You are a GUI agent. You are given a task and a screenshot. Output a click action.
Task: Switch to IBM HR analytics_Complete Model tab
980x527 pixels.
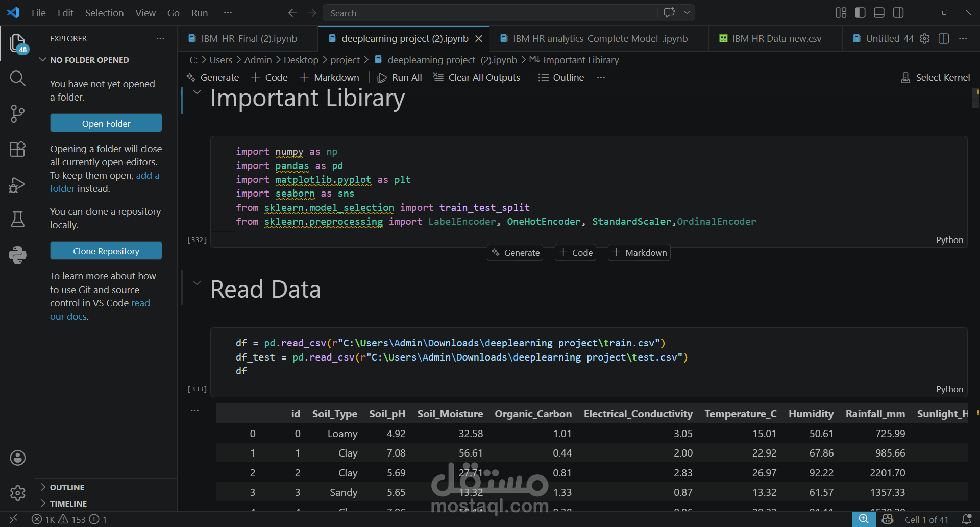(599, 38)
